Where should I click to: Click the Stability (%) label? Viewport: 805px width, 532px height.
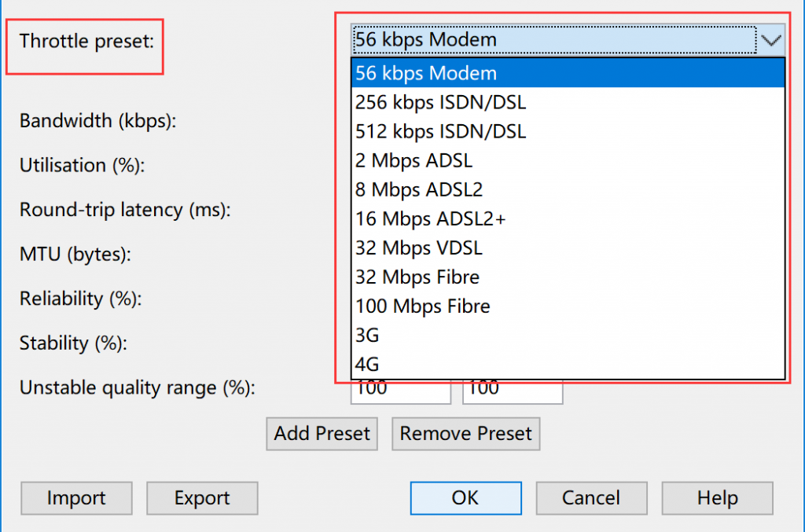(73, 343)
